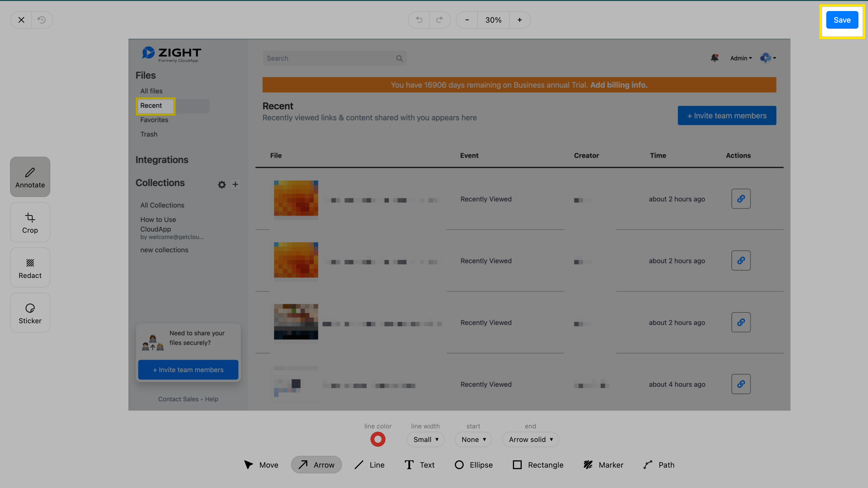The image size is (868, 488).
Task: Click the blue Invite team members button top right
Action: pos(727,116)
